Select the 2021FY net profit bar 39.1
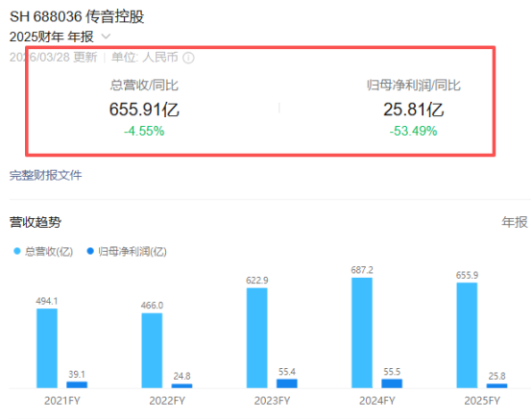The height and width of the screenshot is (419, 532). point(77,384)
